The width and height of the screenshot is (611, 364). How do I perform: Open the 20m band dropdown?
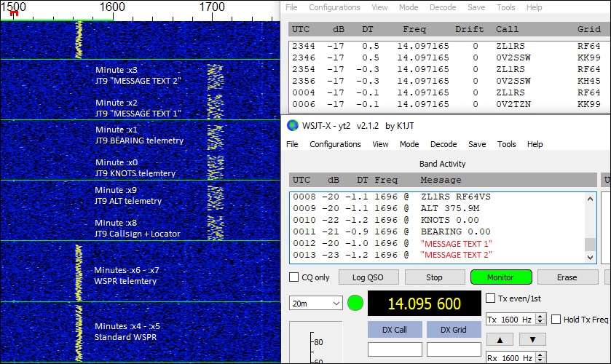[x=315, y=303]
